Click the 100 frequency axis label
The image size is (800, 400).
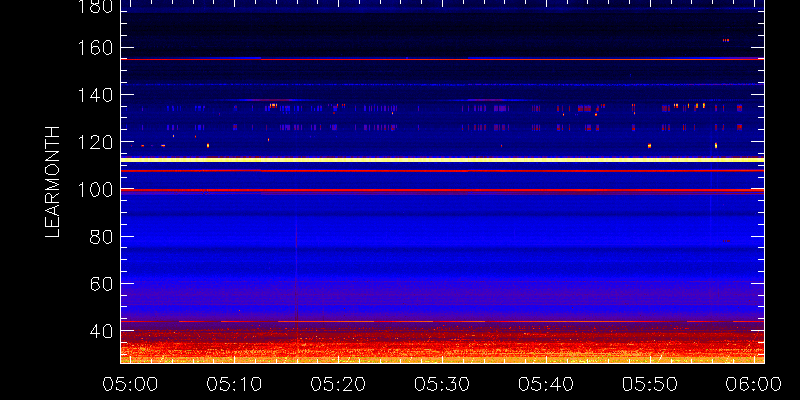click(95, 190)
